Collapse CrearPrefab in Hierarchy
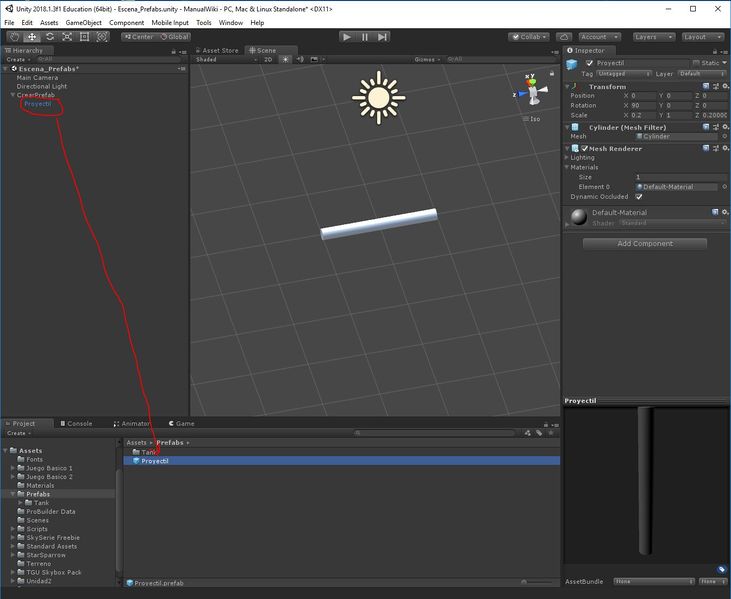This screenshot has width=731, height=599. 13,95
